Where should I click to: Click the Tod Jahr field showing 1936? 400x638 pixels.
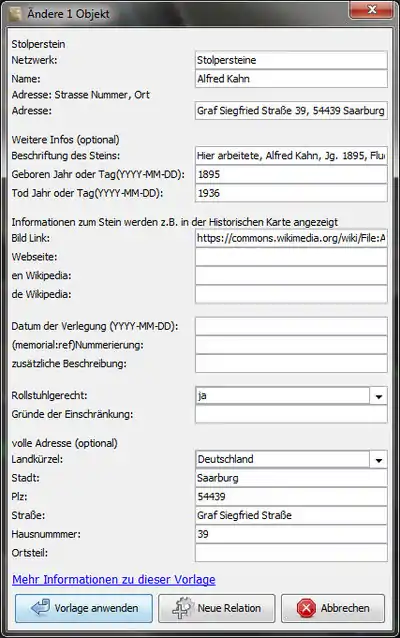click(291, 193)
